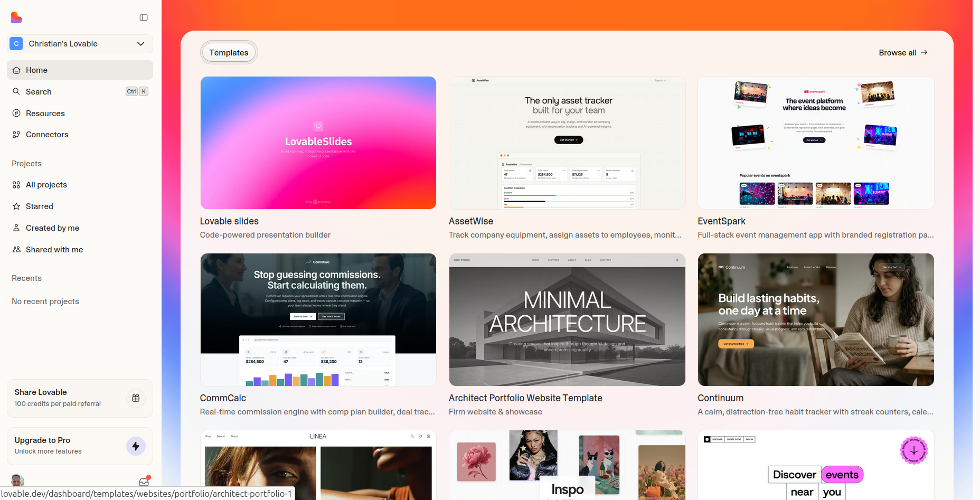Go to Home in sidebar
Screen dimensions: 980x500
pos(80,70)
